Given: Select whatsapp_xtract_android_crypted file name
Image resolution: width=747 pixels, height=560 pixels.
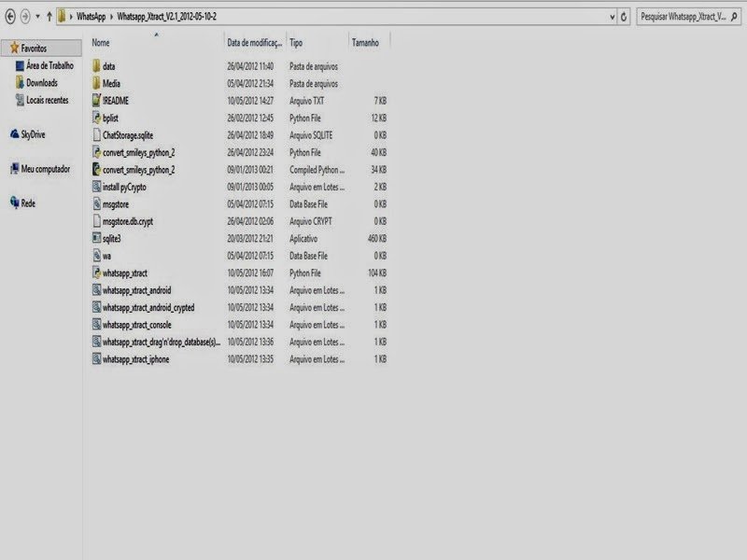Looking at the screenshot, I should click(x=148, y=308).
